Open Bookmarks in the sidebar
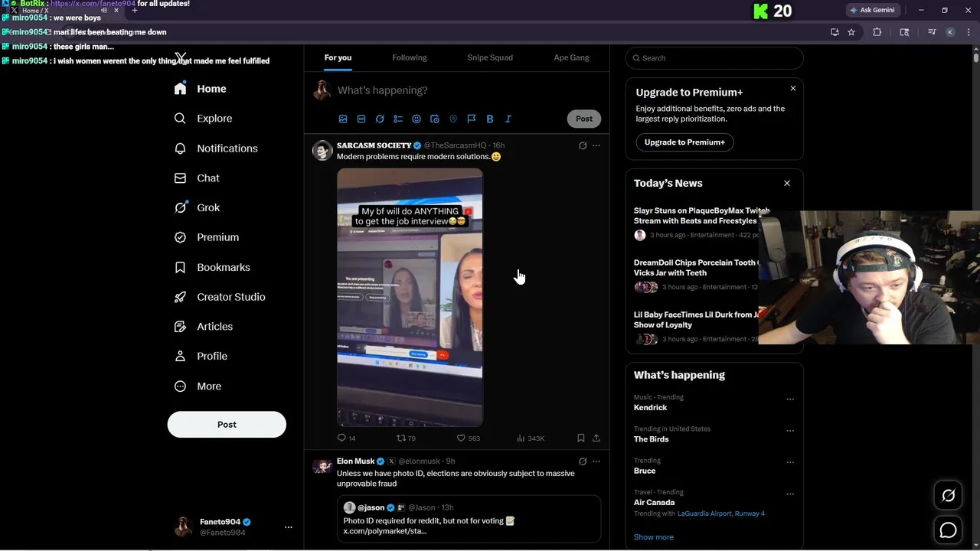Image resolution: width=980 pixels, height=551 pixels. [212, 267]
